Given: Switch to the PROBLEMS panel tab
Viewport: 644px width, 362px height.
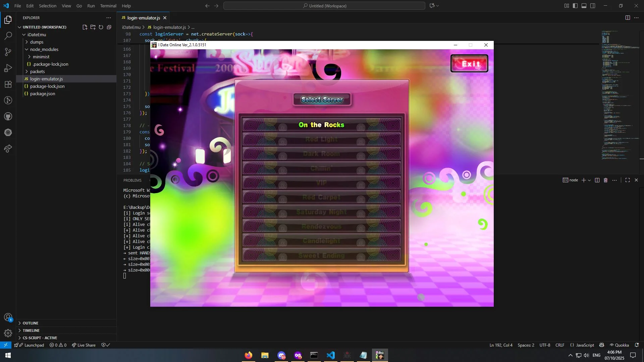Looking at the screenshot, I should [x=132, y=180].
